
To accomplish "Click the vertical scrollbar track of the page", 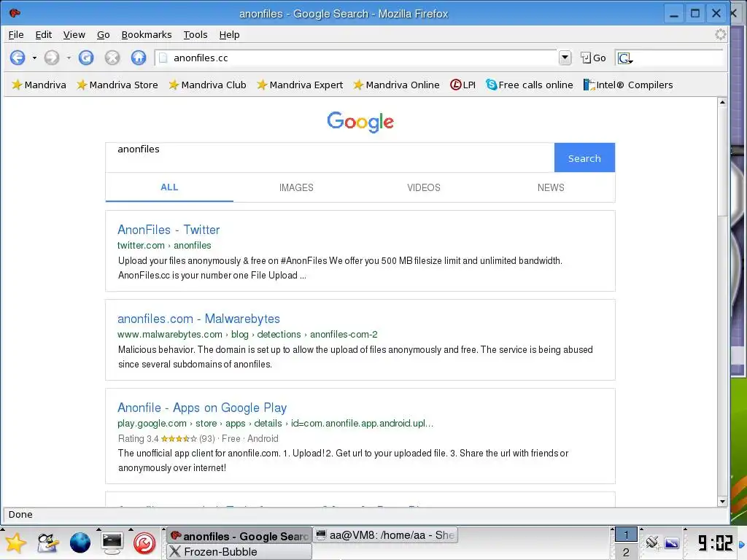I will click(722, 357).
